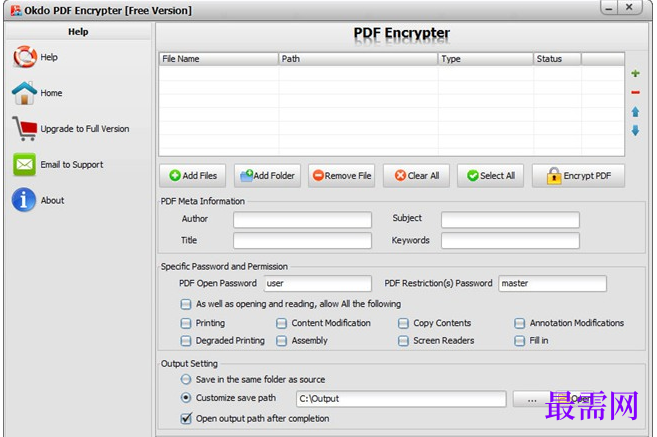Enable the Printing permission checkbox
Image resolution: width=657 pixels, height=437 pixels.
186,323
